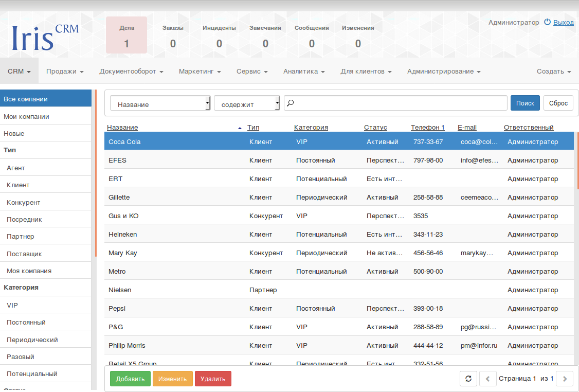
Task: Select Мои компании filter
Action: (45, 116)
